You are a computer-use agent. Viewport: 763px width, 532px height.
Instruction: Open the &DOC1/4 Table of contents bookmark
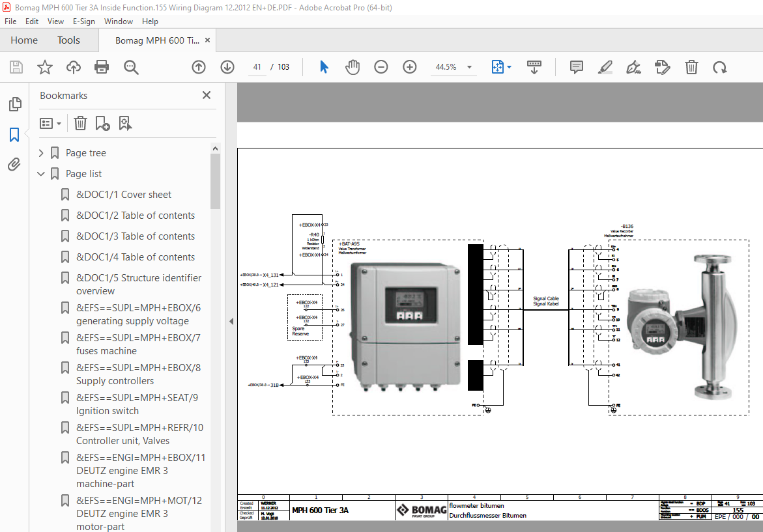(136, 257)
